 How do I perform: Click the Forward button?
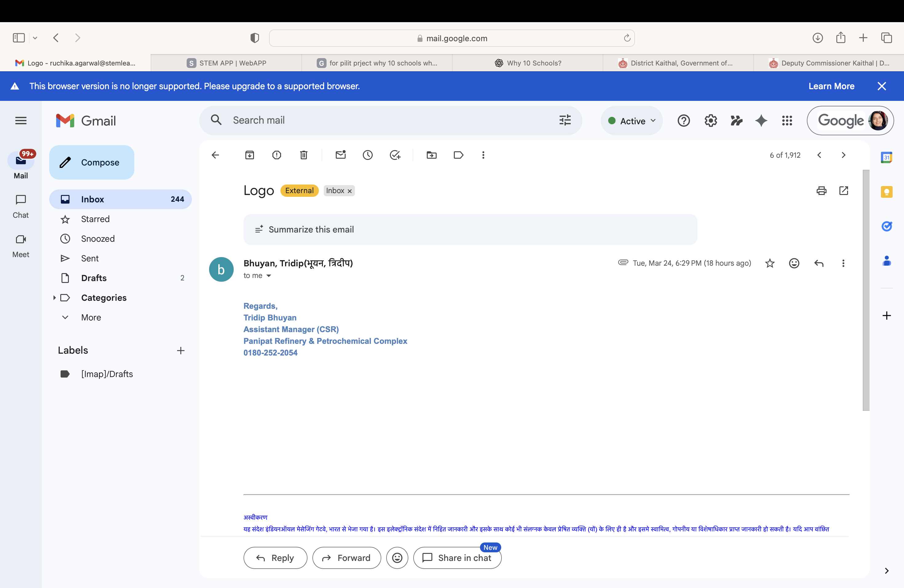pos(347,558)
